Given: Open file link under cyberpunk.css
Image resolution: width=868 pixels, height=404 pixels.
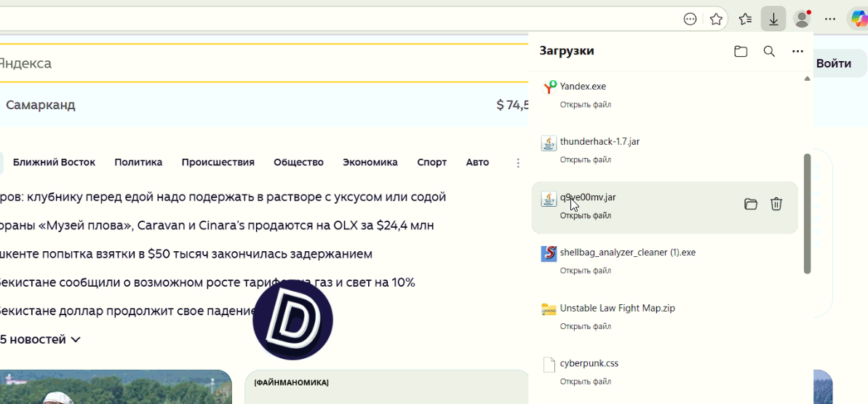Looking at the screenshot, I should 585,382.
